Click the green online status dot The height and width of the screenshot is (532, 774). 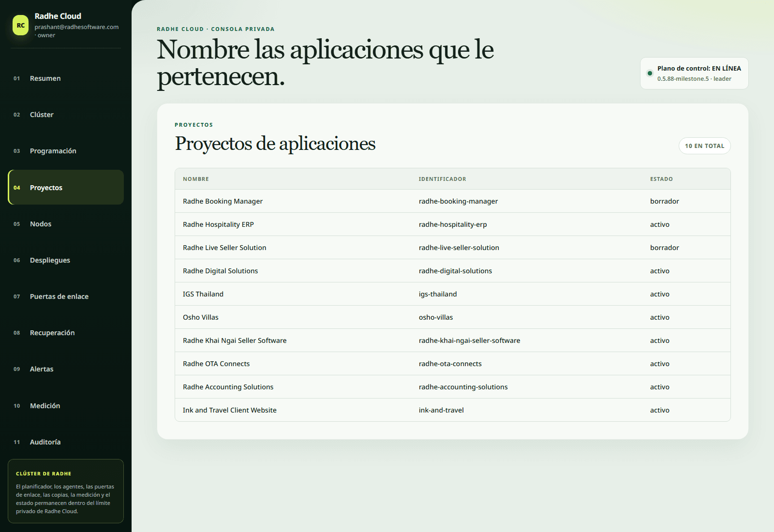pyautogui.click(x=650, y=74)
